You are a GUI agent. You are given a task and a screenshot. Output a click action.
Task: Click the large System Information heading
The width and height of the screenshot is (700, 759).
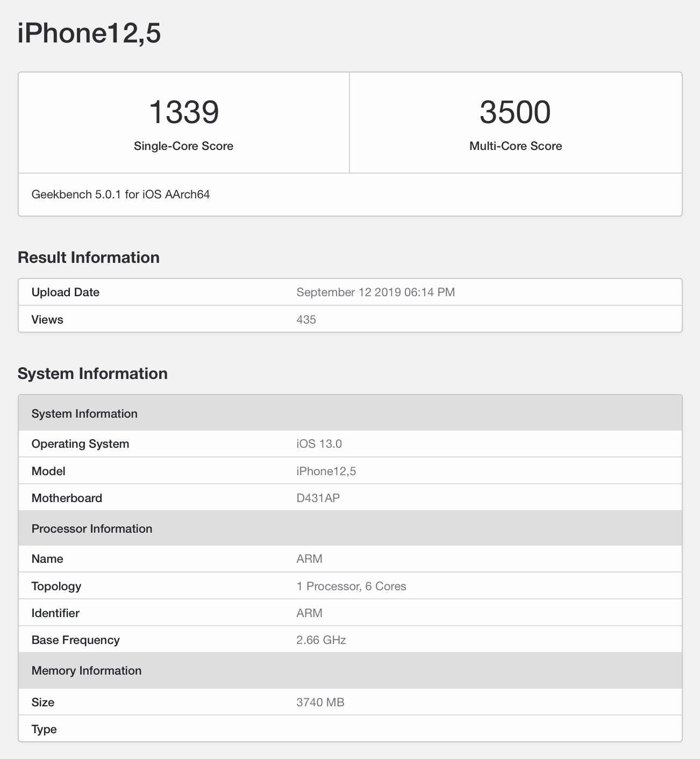coord(92,374)
